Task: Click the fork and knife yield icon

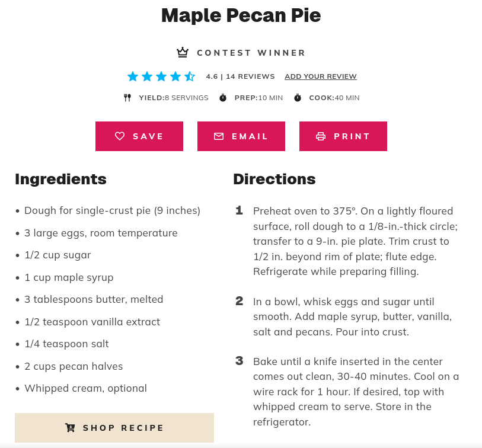Action: (x=127, y=98)
